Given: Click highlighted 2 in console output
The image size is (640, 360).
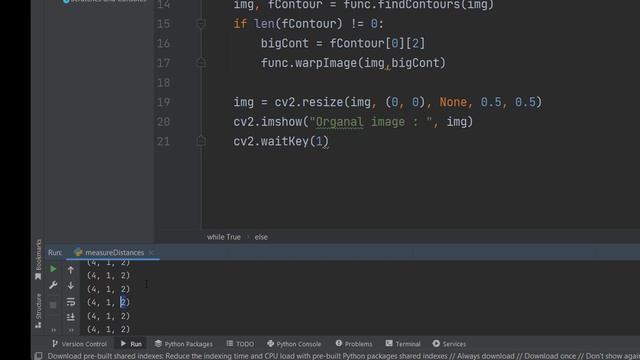Looking at the screenshot, I should pyautogui.click(x=123, y=302).
